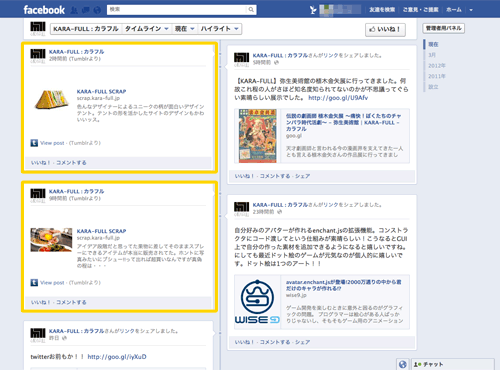
Task: Click the magnifier icon in the search box
Action: 251,10
